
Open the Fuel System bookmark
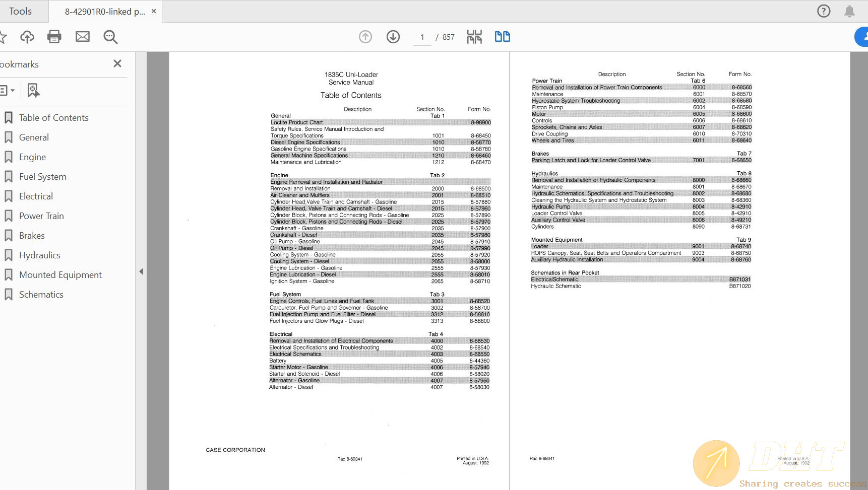tap(43, 177)
